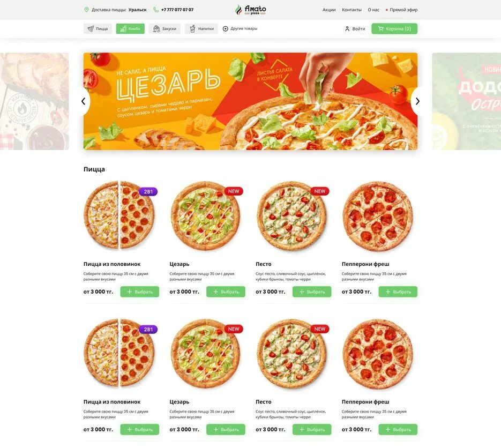Click the plus icon beside Другие товары

coord(225,29)
